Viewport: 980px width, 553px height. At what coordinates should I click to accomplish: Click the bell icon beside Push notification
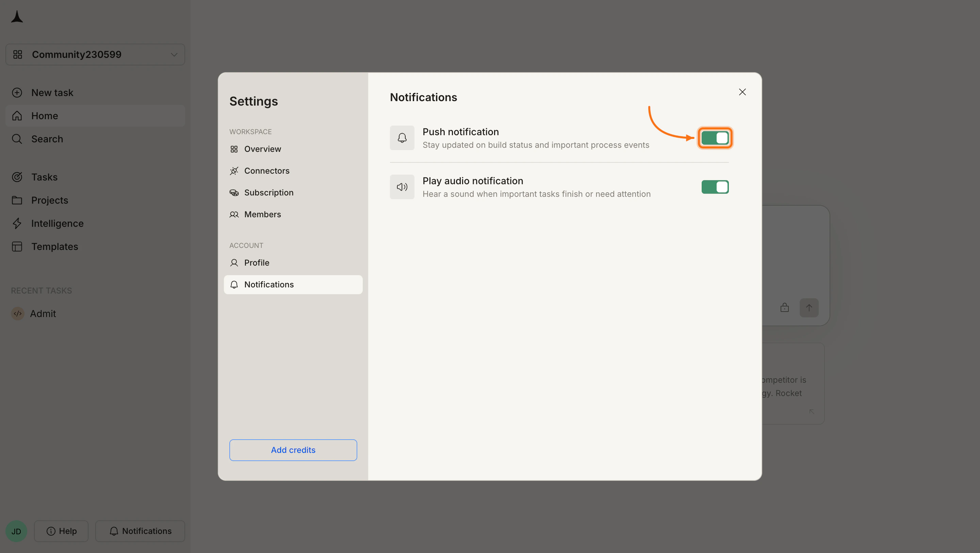point(402,138)
